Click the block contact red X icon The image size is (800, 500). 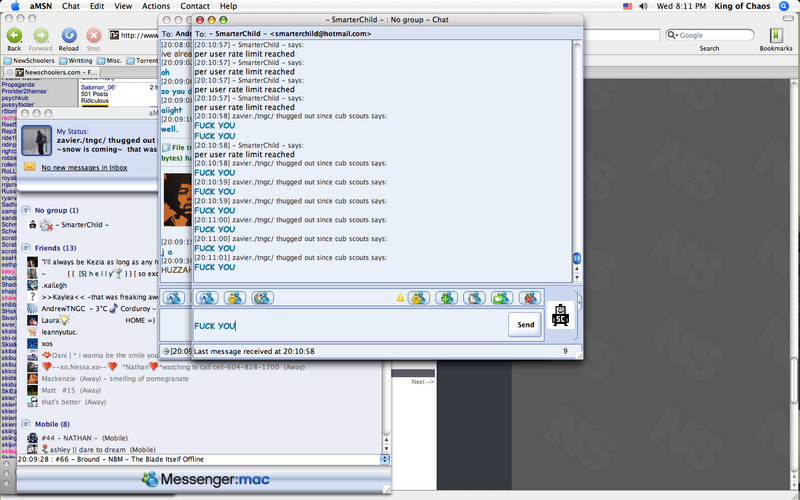point(530,298)
